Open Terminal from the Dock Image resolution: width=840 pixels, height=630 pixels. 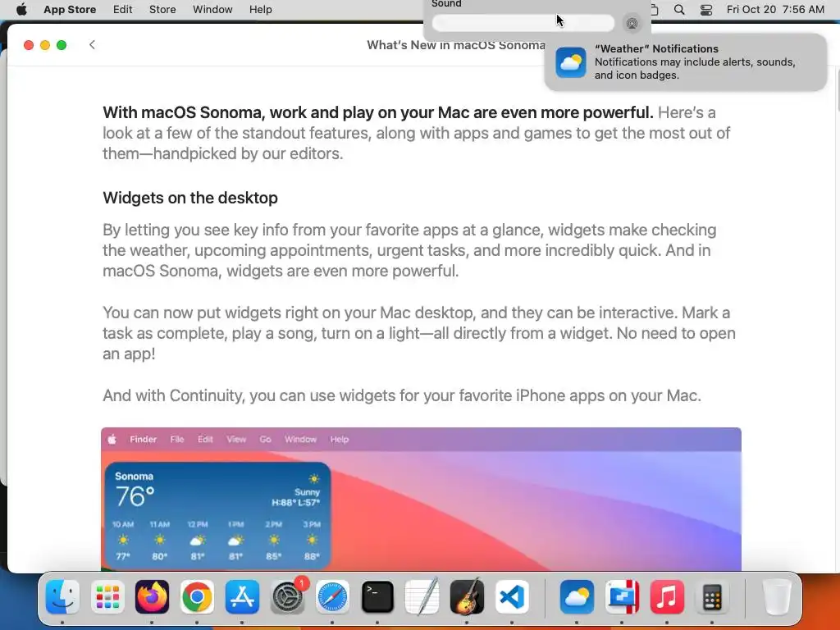point(377,597)
